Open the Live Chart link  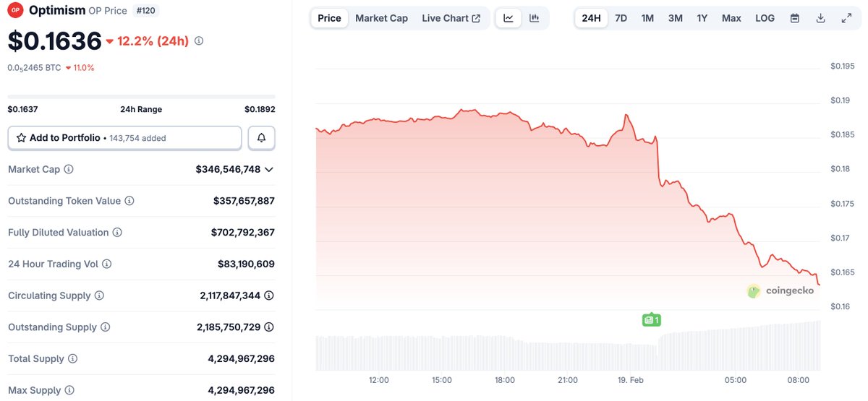[451, 18]
